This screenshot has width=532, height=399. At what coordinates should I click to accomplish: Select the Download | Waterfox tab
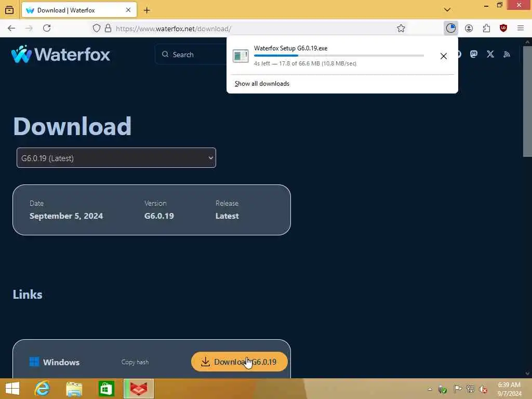[79, 10]
